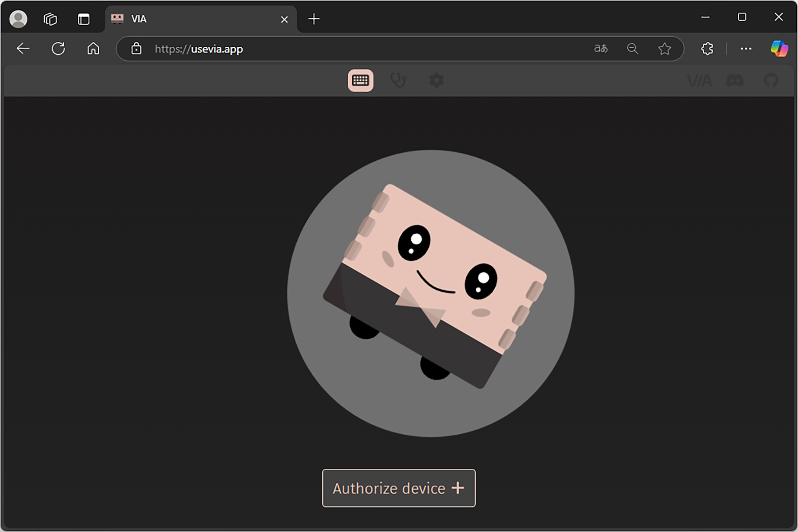Screen dimensions: 798x532
Task: Open the Copilot sidebar icon
Action: coord(779,49)
